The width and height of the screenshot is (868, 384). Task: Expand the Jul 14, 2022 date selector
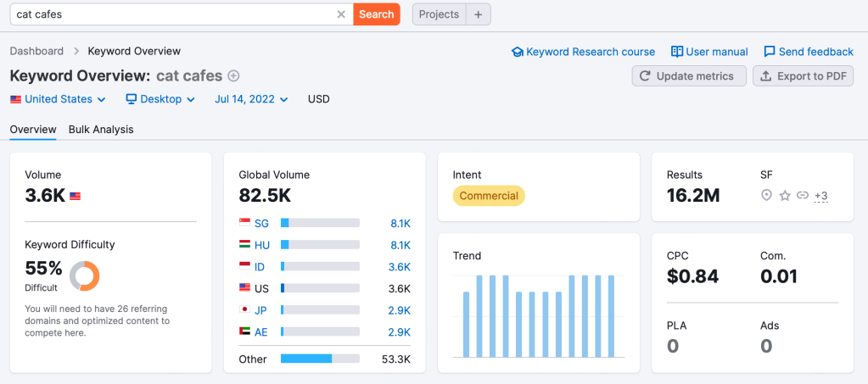click(x=251, y=99)
